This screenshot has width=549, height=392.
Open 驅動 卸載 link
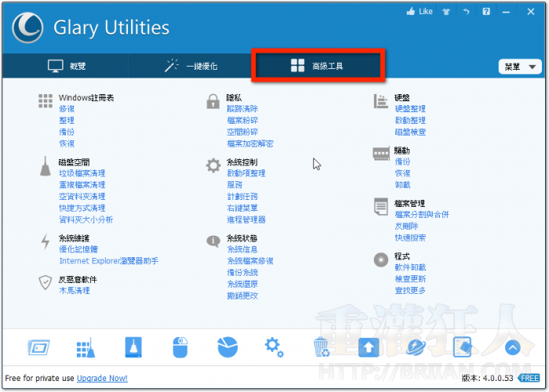click(x=402, y=184)
